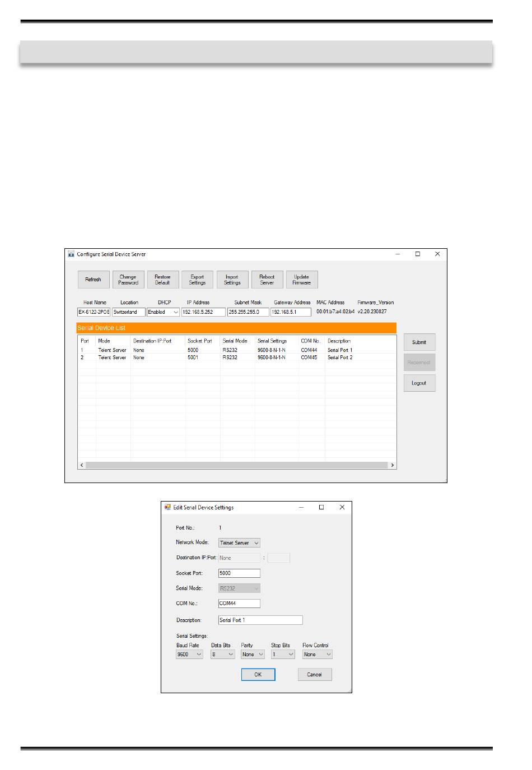Click OK in Edit Serial Device Settings

tap(258, 675)
